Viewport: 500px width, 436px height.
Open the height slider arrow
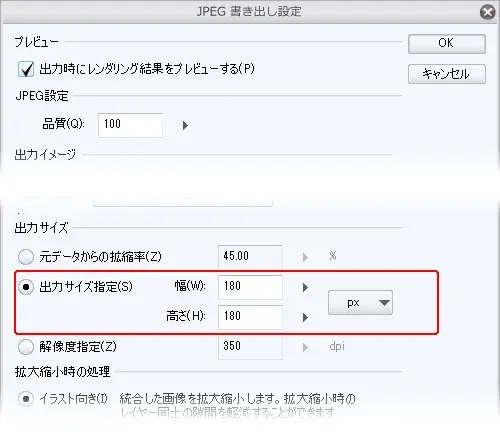(305, 317)
